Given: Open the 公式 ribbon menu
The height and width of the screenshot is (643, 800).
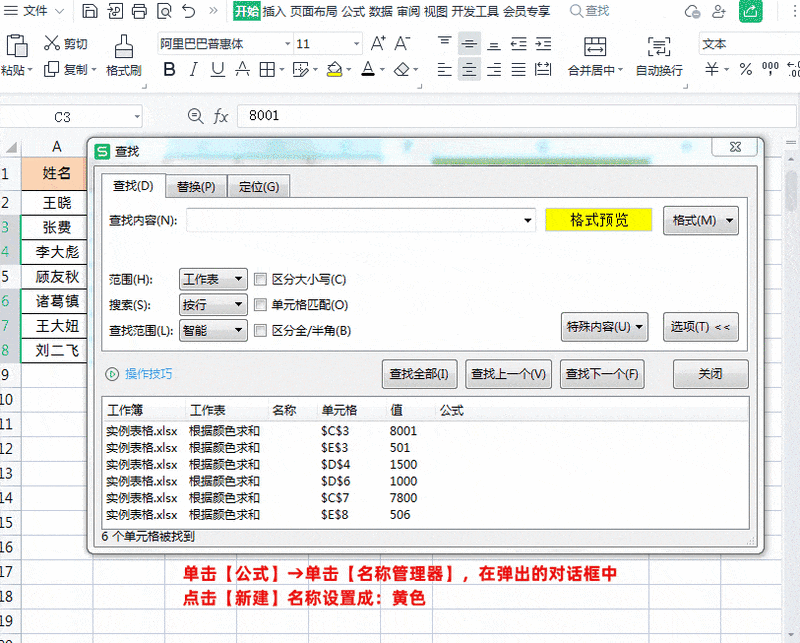Looking at the screenshot, I should [x=352, y=12].
